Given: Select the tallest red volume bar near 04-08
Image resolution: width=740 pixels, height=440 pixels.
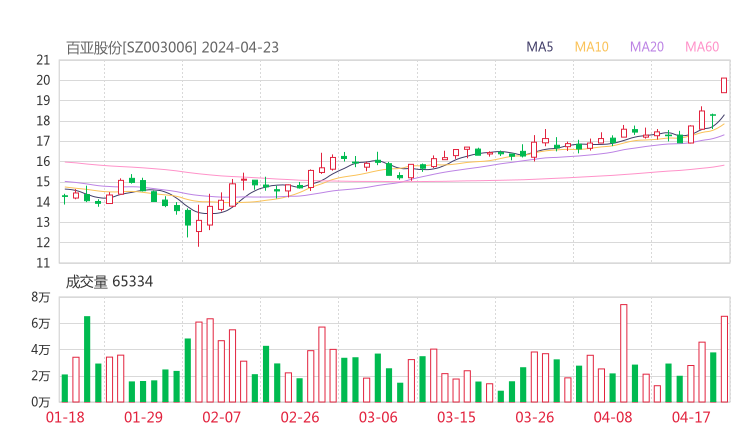Looking at the screenshot, I should click(623, 353).
